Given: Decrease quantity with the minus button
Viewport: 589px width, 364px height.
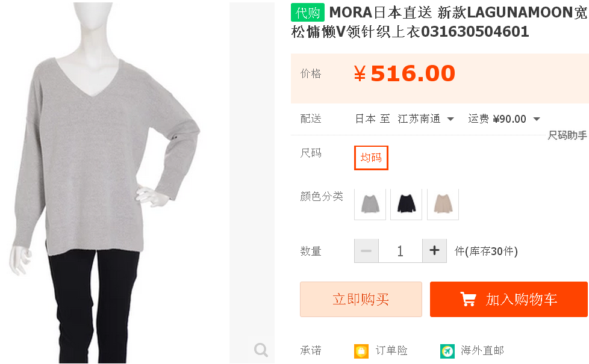Looking at the screenshot, I should click(x=366, y=251).
